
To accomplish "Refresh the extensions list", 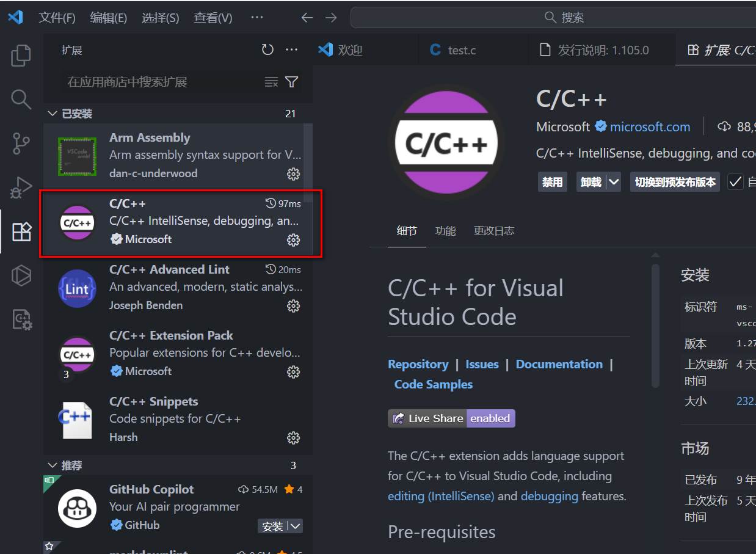I will coord(267,49).
